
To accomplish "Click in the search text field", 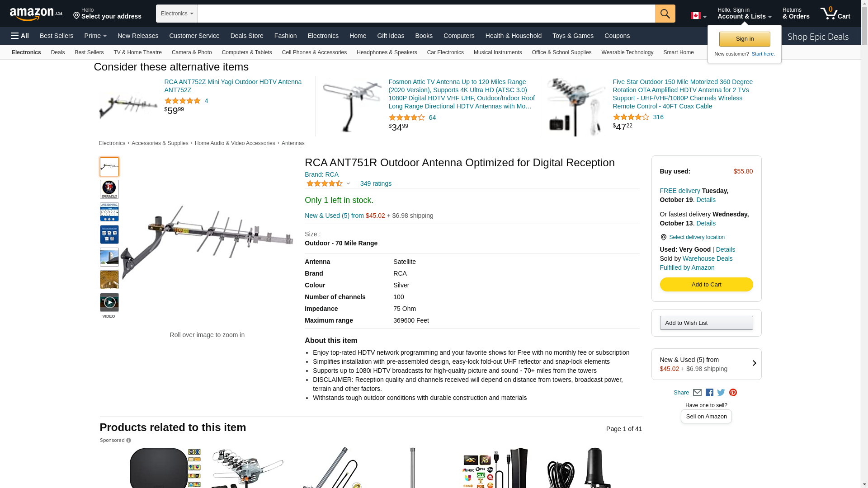I will (426, 14).
